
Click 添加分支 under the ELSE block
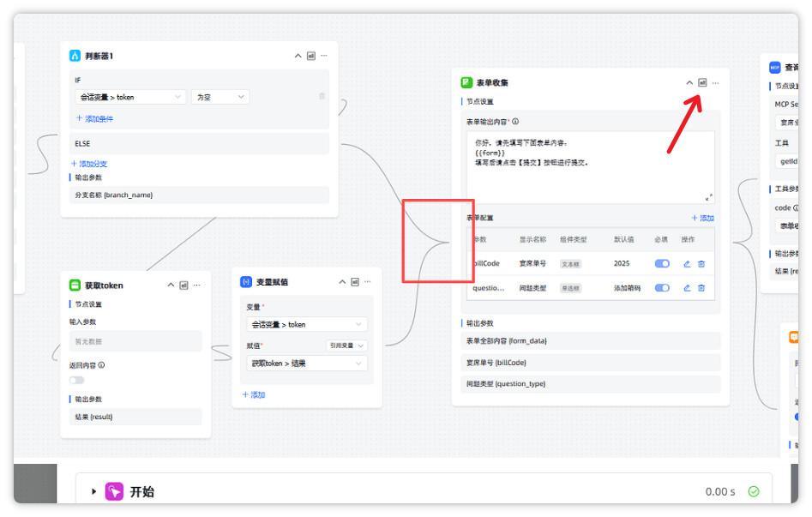89,164
